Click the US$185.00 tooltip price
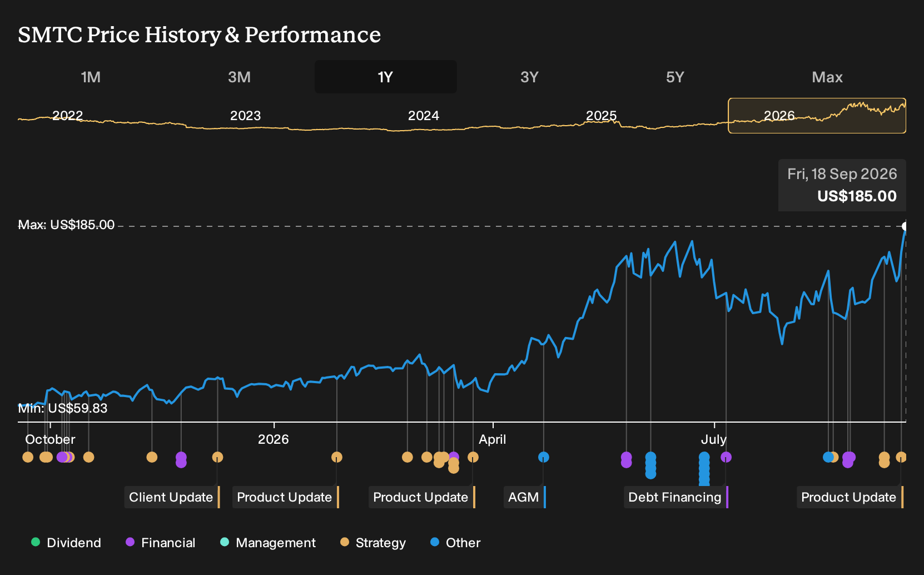The image size is (924, 575). (857, 196)
